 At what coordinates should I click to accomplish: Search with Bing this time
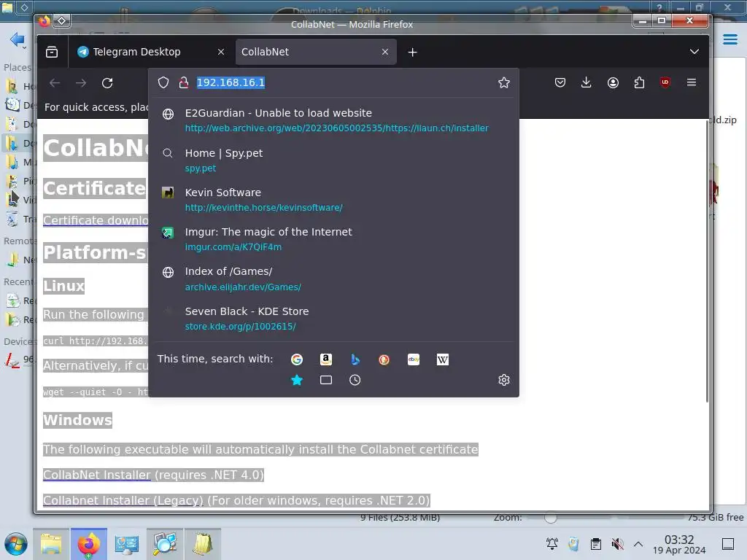pyautogui.click(x=355, y=359)
